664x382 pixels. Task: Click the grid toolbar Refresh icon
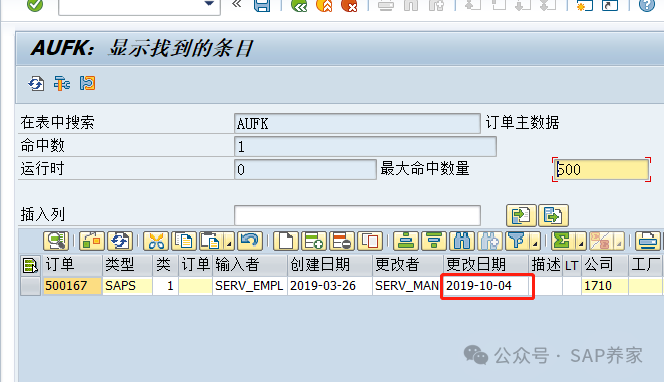[120, 241]
